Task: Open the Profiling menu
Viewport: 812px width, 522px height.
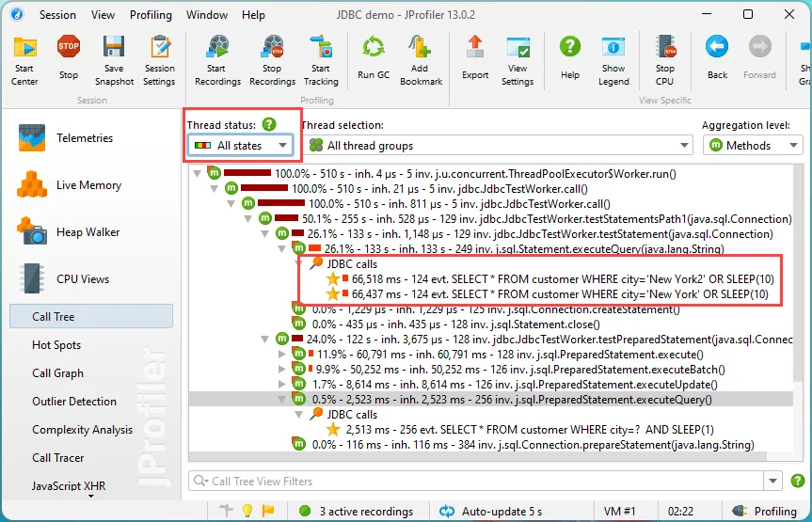Action: click(151, 14)
